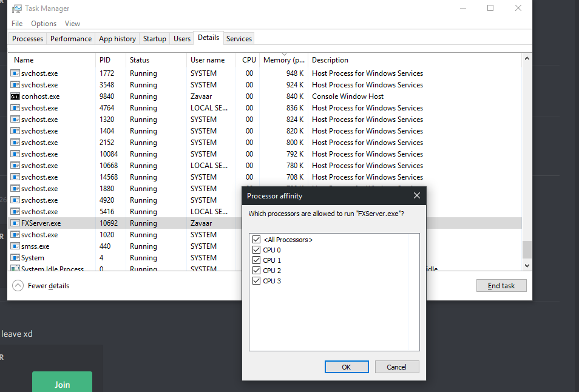579x392 pixels.
Task: Cancel the Processor affinity dialog
Action: (x=396, y=367)
